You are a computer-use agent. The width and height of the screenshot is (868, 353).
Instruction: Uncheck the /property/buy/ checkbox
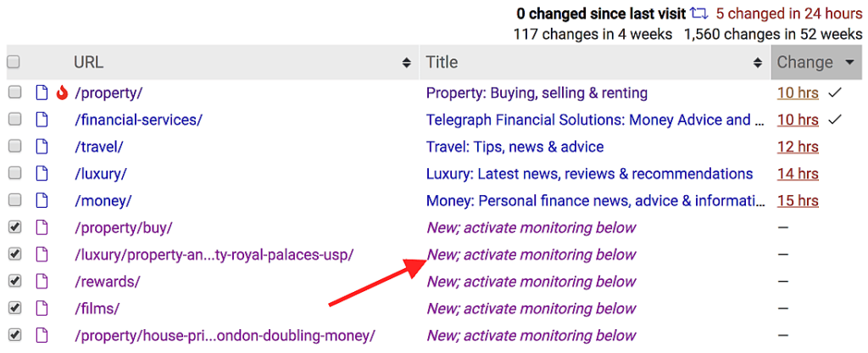(x=15, y=227)
